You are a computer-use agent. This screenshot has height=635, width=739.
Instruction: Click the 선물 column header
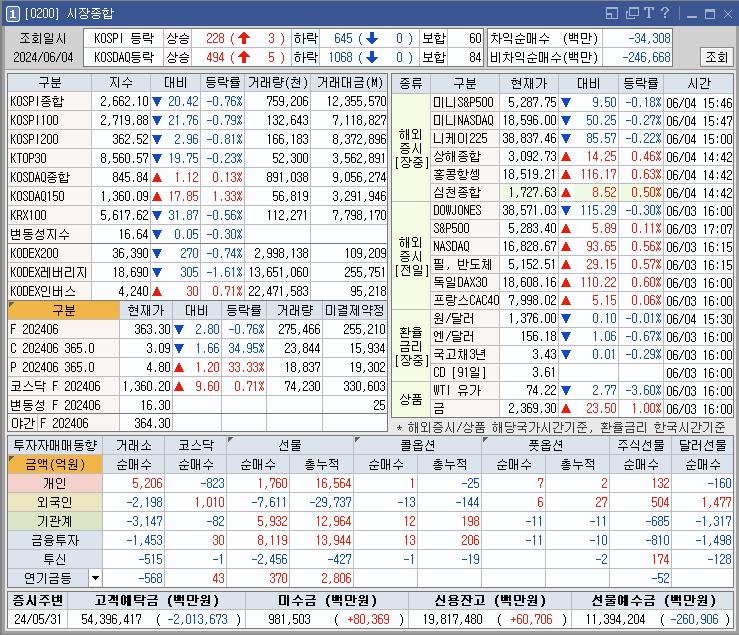click(x=290, y=445)
